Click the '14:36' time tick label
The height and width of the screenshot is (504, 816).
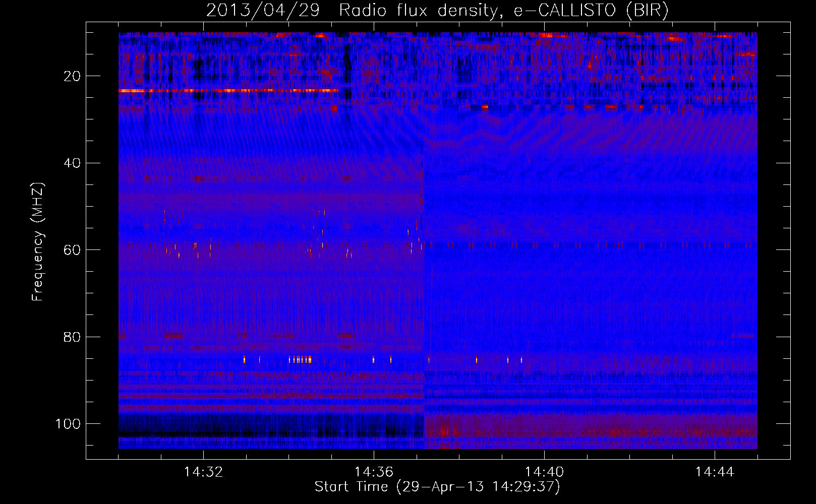click(374, 472)
